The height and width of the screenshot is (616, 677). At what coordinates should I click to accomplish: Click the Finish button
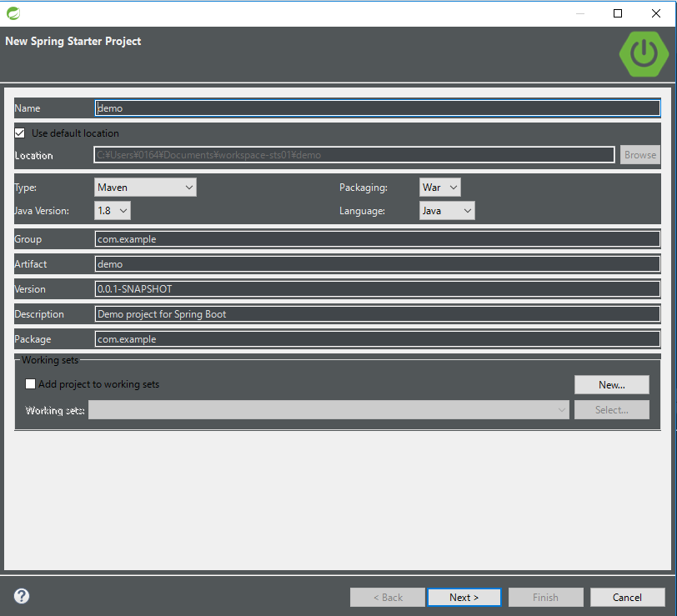(x=546, y=598)
